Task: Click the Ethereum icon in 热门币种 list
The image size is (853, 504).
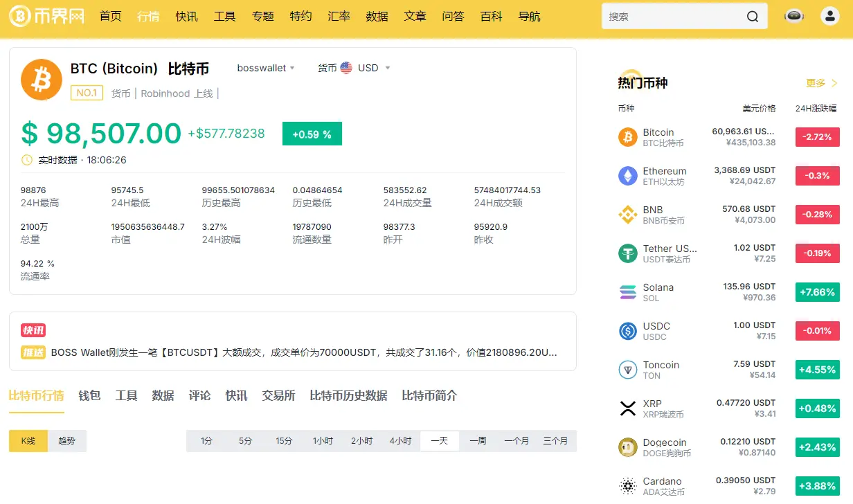Action: tap(627, 176)
